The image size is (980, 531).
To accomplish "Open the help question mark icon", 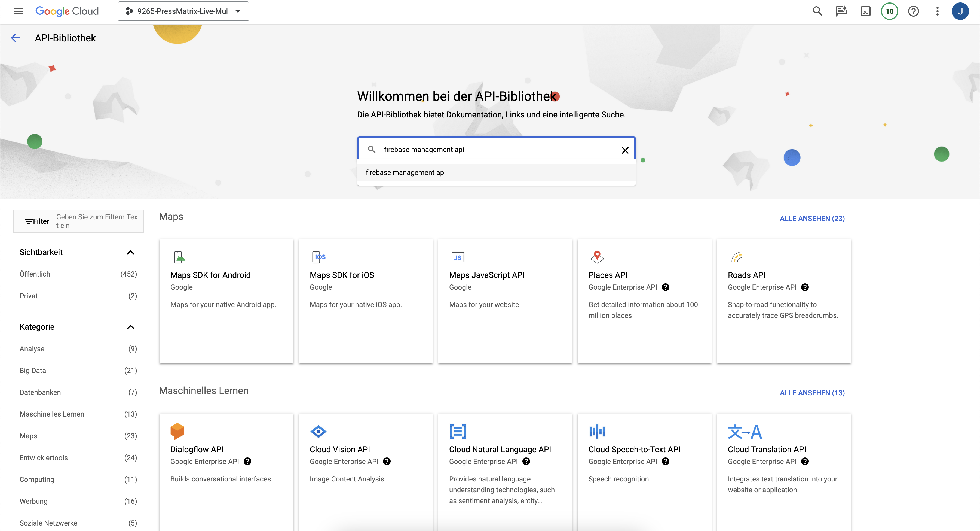I will (913, 11).
